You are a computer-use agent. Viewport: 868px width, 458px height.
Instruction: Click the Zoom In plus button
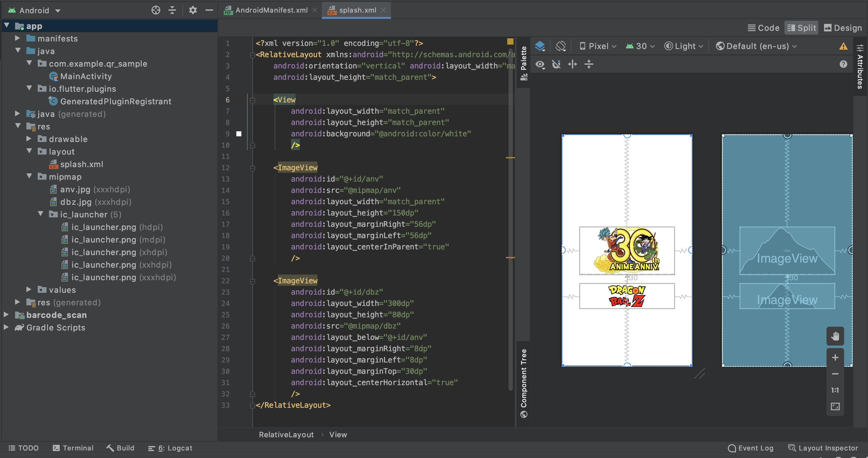835,358
